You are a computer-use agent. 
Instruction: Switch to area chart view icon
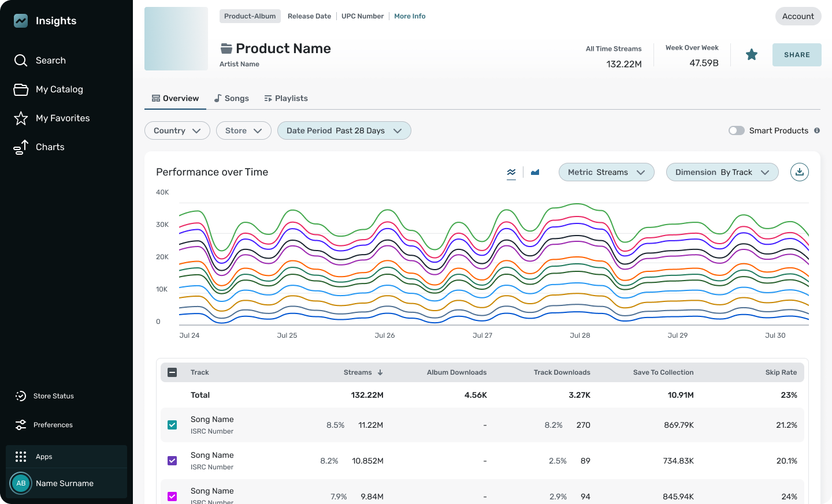tap(535, 172)
